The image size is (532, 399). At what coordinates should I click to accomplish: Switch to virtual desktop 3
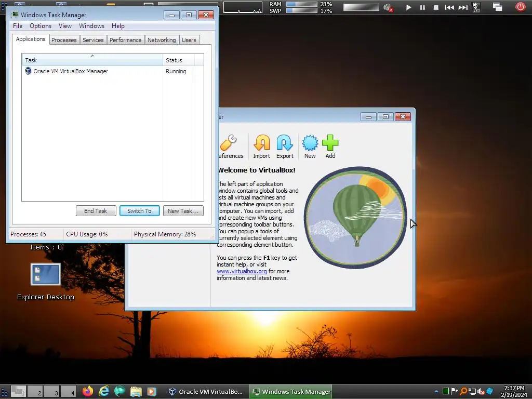pyautogui.click(x=51, y=391)
